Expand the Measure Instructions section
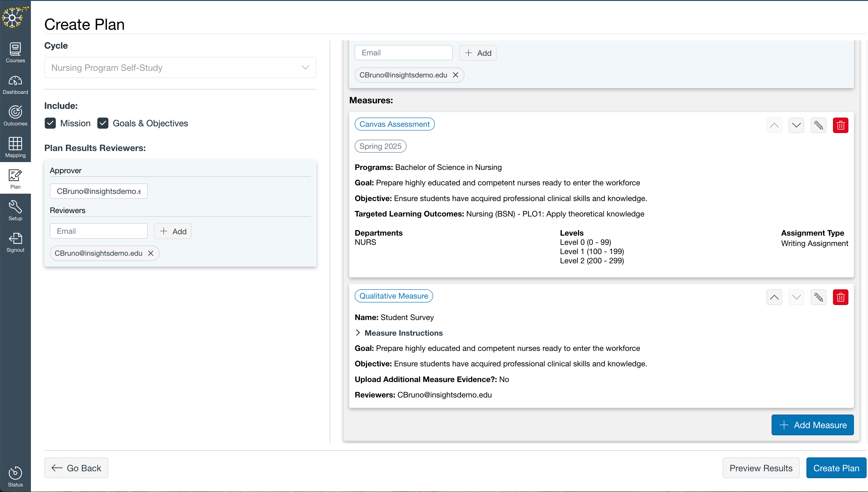The image size is (868, 492). pos(399,333)
